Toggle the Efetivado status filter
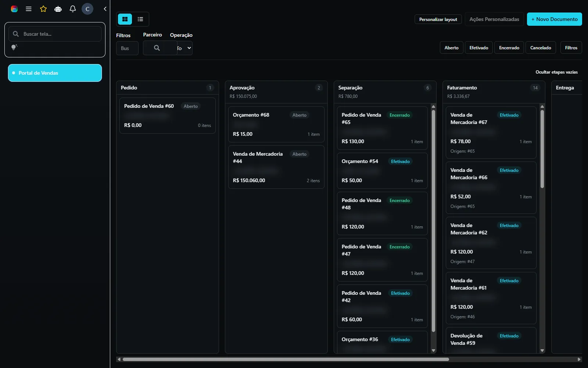The width and height of the screenshot is (588, 368). [479, 48]
